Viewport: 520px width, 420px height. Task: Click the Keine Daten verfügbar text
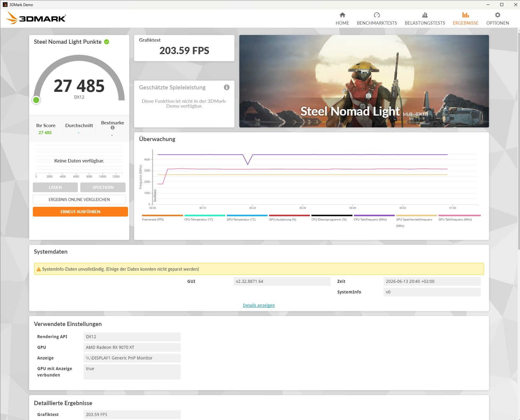(x=79, y=161)
